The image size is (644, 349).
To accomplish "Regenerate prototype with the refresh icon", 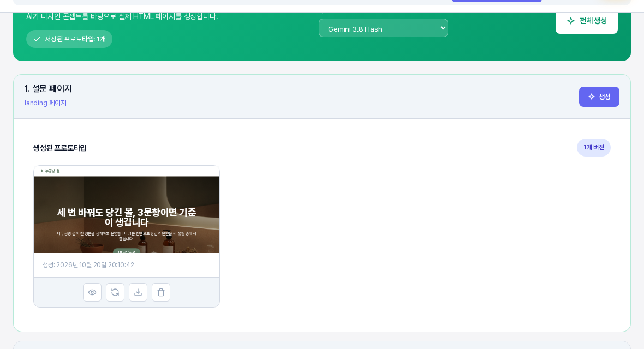I will pos(115,292).
